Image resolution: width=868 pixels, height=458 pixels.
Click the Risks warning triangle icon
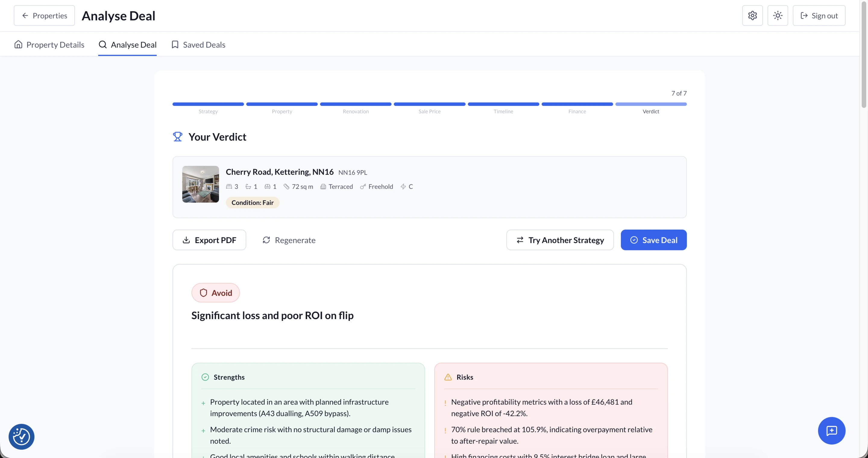coord(448,377)
